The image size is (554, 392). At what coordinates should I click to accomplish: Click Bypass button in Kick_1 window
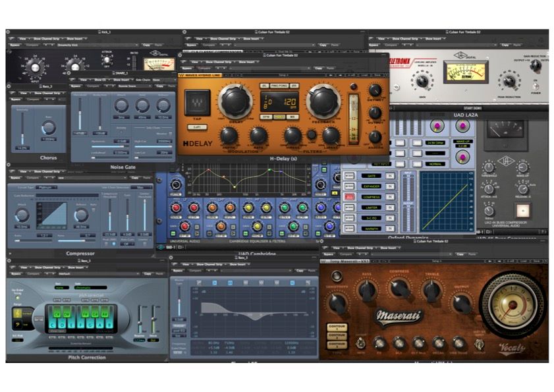[15, 45]
